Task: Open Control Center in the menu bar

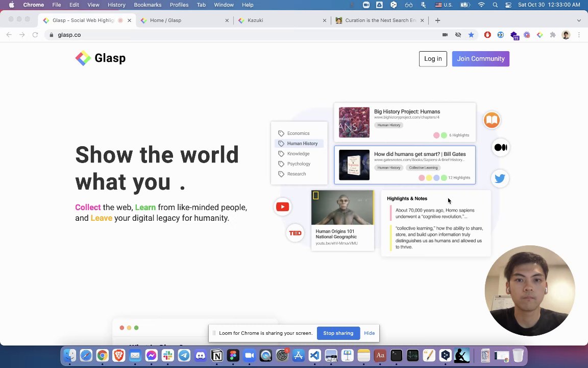Action: coord(508,5)
